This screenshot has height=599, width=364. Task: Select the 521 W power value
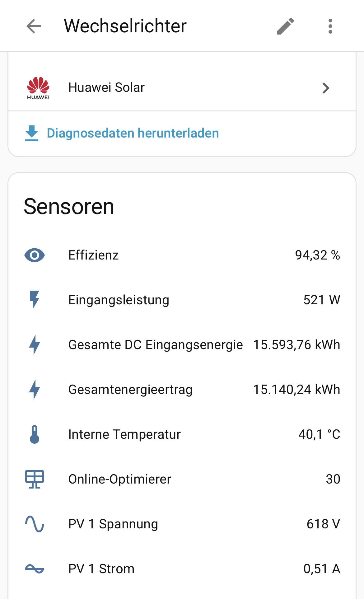[322, 300]
